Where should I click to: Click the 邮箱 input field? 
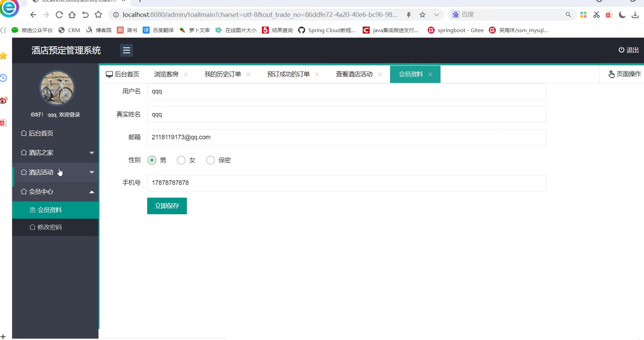point(347,137)
